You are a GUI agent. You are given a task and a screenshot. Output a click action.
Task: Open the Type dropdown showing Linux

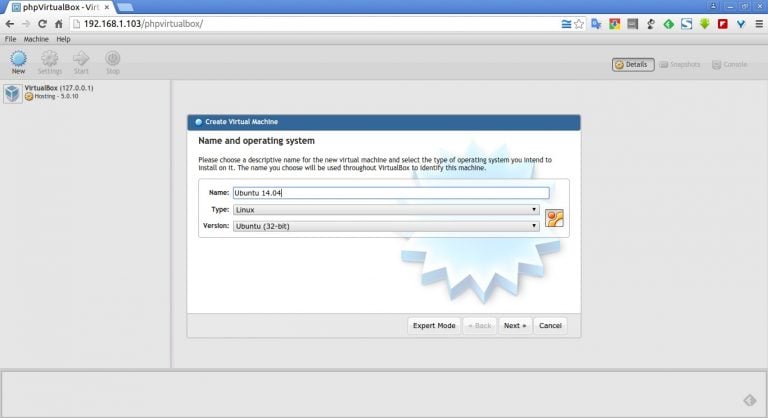point(386,209)
